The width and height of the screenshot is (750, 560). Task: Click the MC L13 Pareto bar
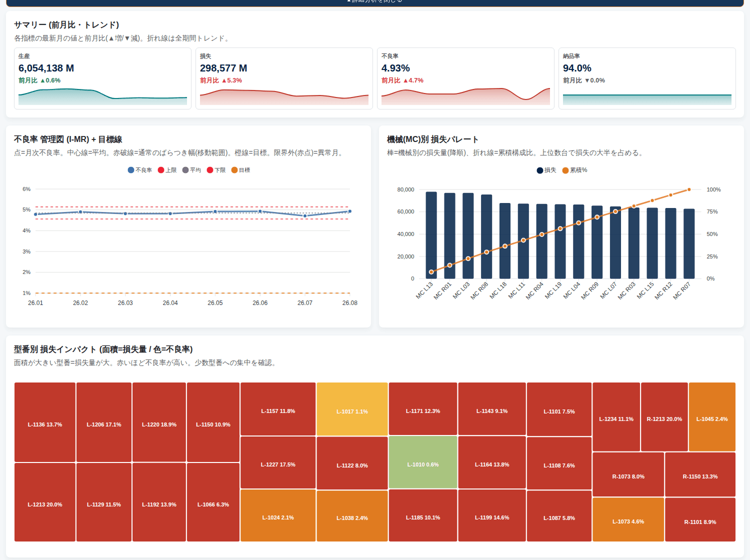(431, 235)
